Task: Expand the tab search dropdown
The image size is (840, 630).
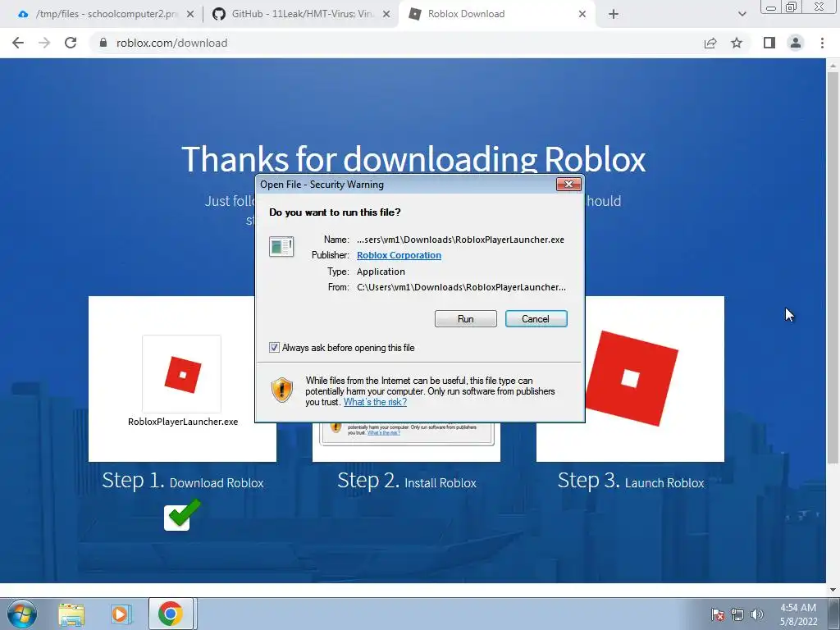Action: [742, 15]
